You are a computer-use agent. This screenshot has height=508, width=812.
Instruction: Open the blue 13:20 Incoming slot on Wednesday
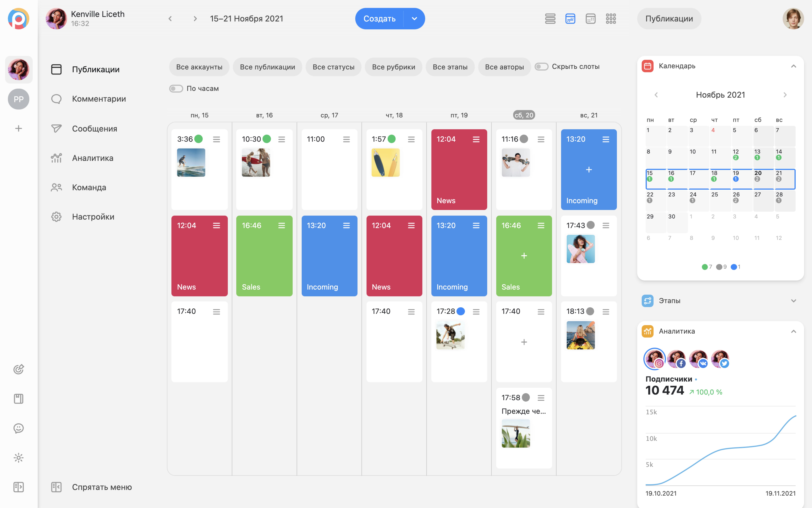329,256
